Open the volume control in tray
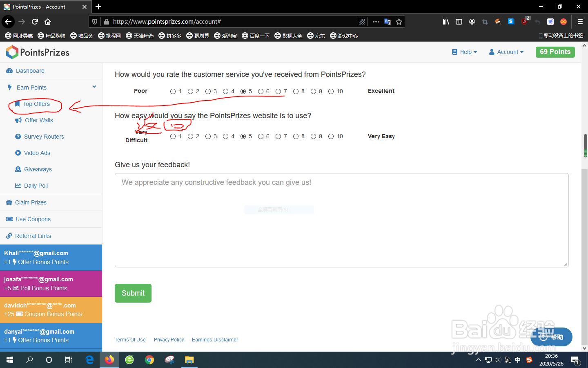Screen dimensions: 588x368 [x=498, y=360]
